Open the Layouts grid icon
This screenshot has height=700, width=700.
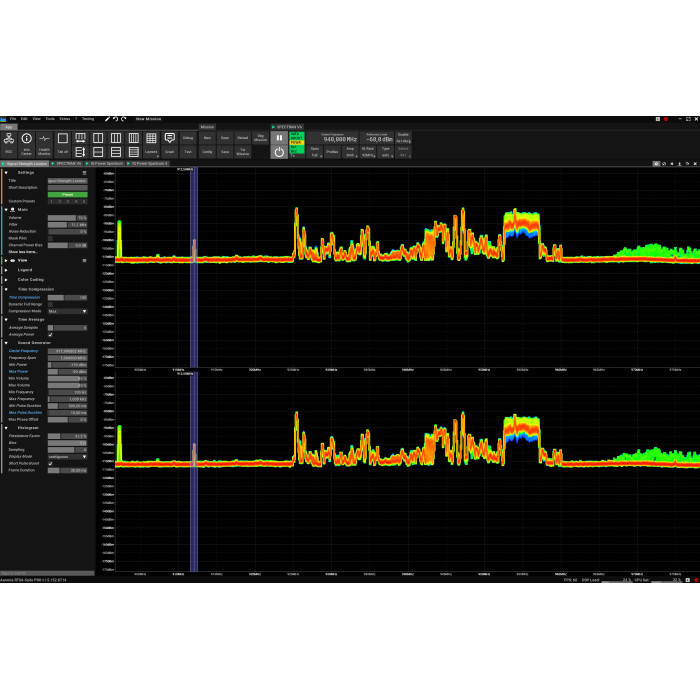click(152, 138)
